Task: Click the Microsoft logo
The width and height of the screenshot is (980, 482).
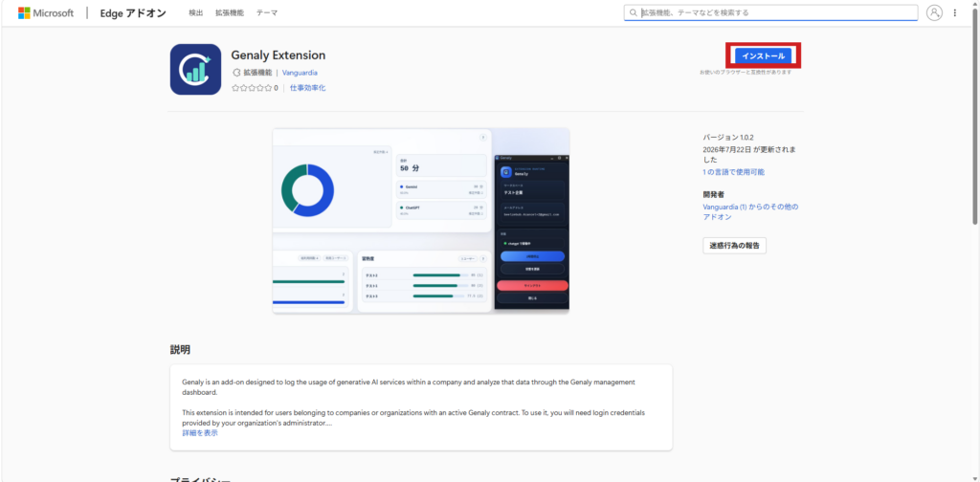Action: [x=46, y=12]
